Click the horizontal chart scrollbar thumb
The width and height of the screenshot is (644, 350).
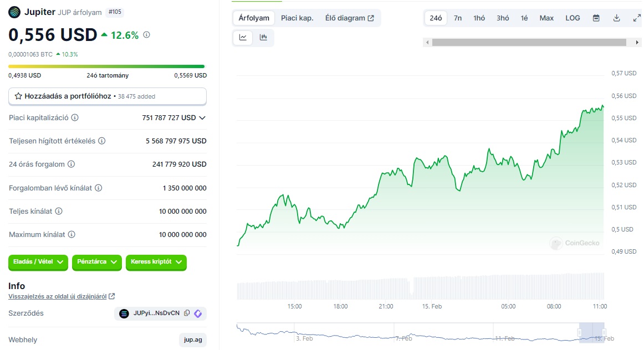pyautogui.click(x=529, y=42)
